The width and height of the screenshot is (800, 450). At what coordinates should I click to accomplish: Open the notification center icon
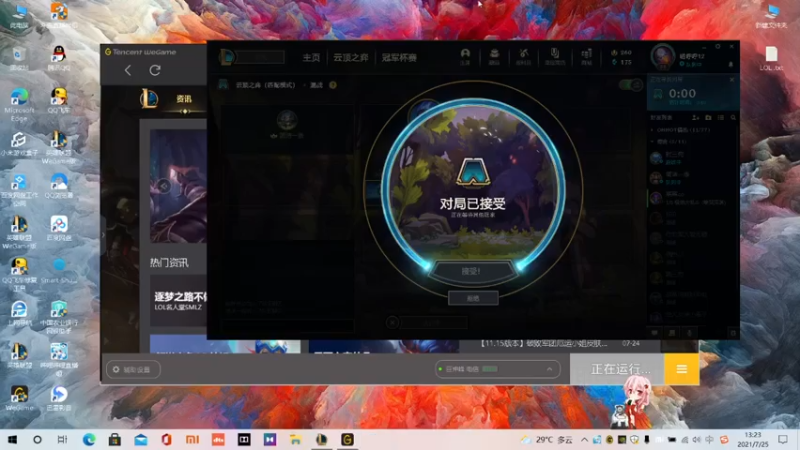[x=783, y=439]
